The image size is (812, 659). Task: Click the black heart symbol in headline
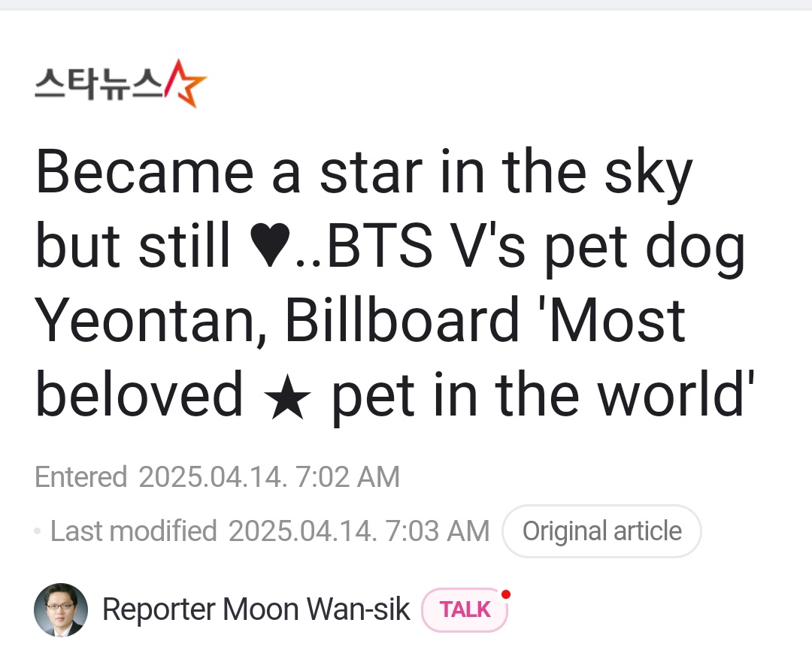(268, 247)
